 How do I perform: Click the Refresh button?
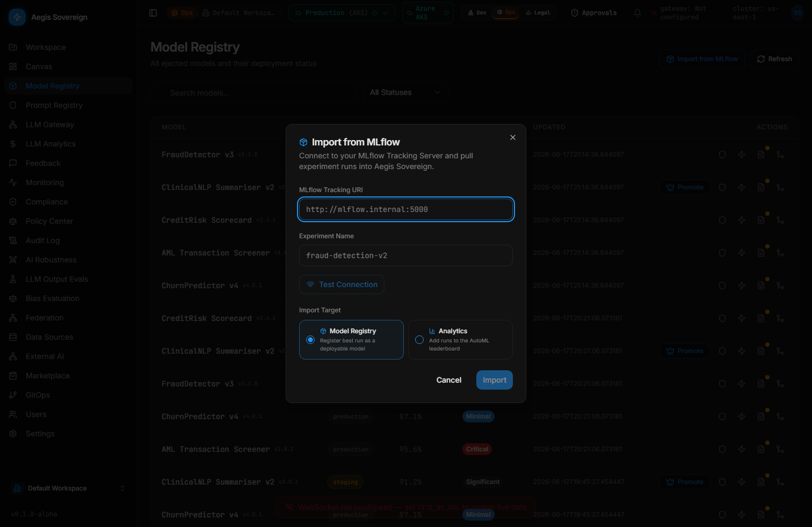point(774,59)
